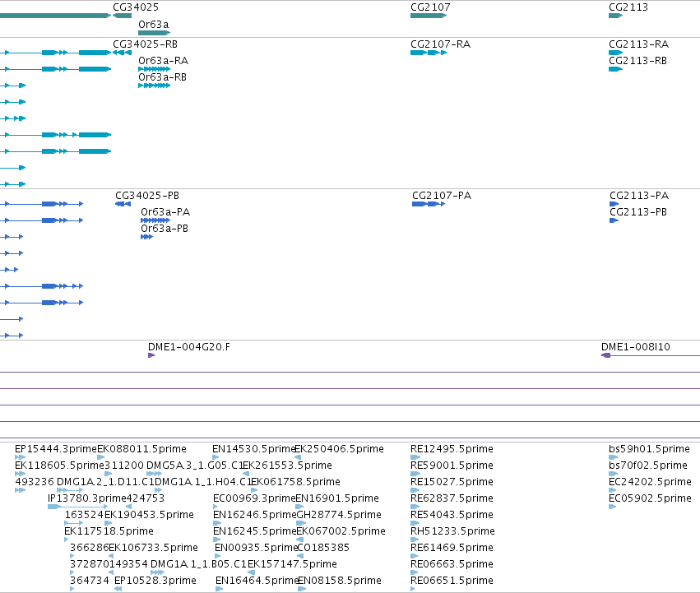This screenshot has width=700, height=593.
Task: Select the CG34025 gene label
Action: click(135, 7)
